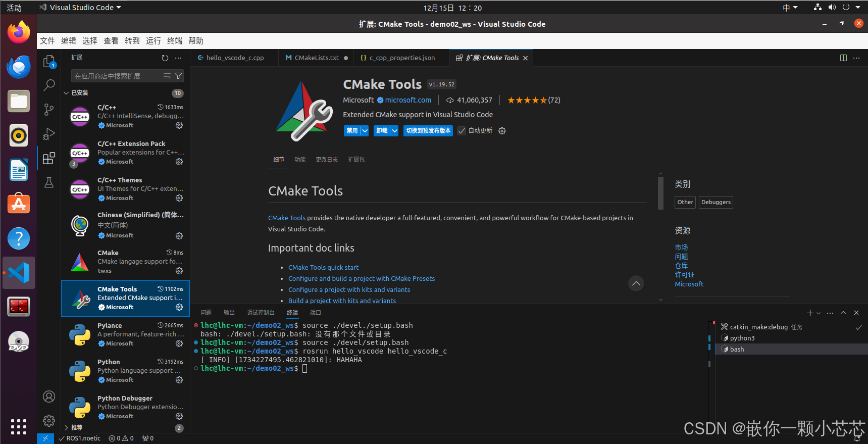Click the disable extension button
The height and width of the screenshot is (444, 868).
tap(352, 131)
